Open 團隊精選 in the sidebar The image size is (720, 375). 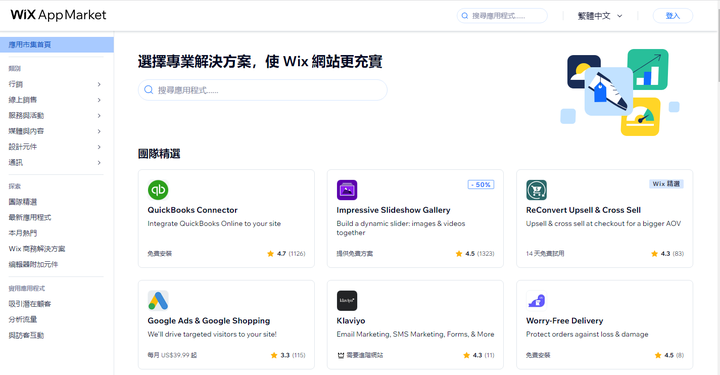pos(22,201)
